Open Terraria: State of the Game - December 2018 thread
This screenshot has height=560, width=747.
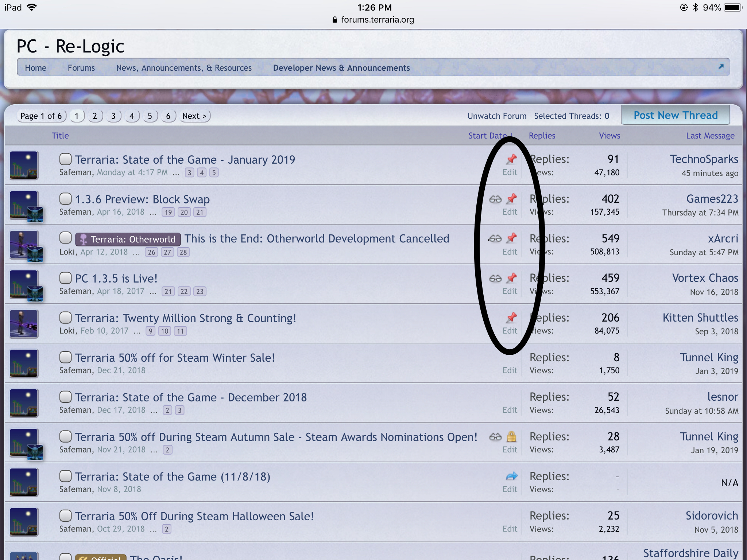coord(191,397)
